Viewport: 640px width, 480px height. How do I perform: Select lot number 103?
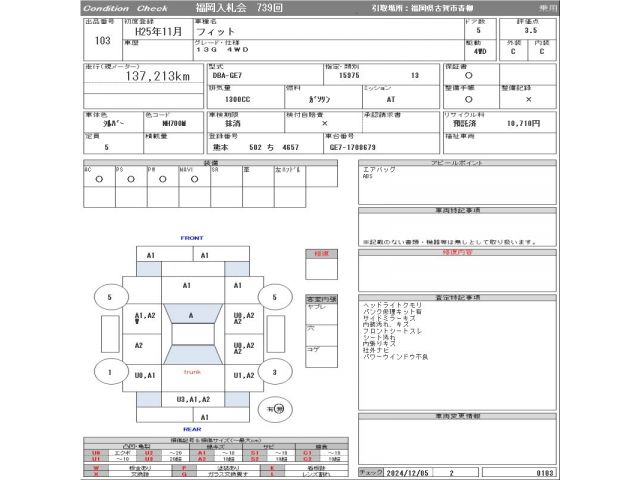click(x=103, y=40)
